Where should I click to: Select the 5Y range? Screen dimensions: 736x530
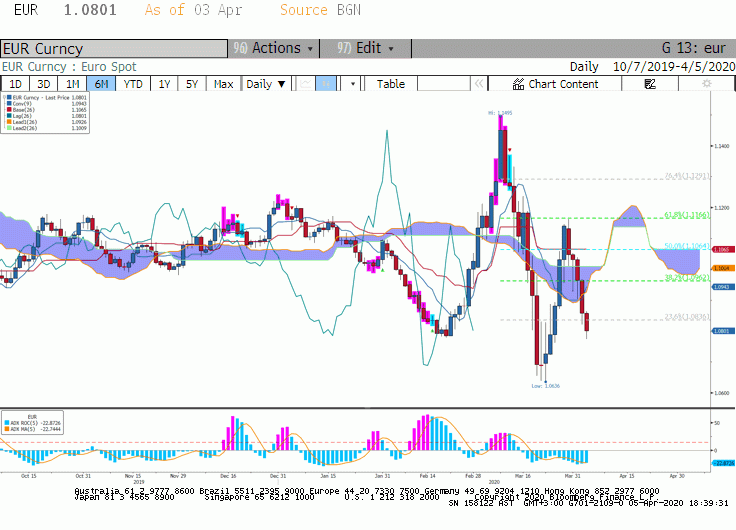point(192,84)
